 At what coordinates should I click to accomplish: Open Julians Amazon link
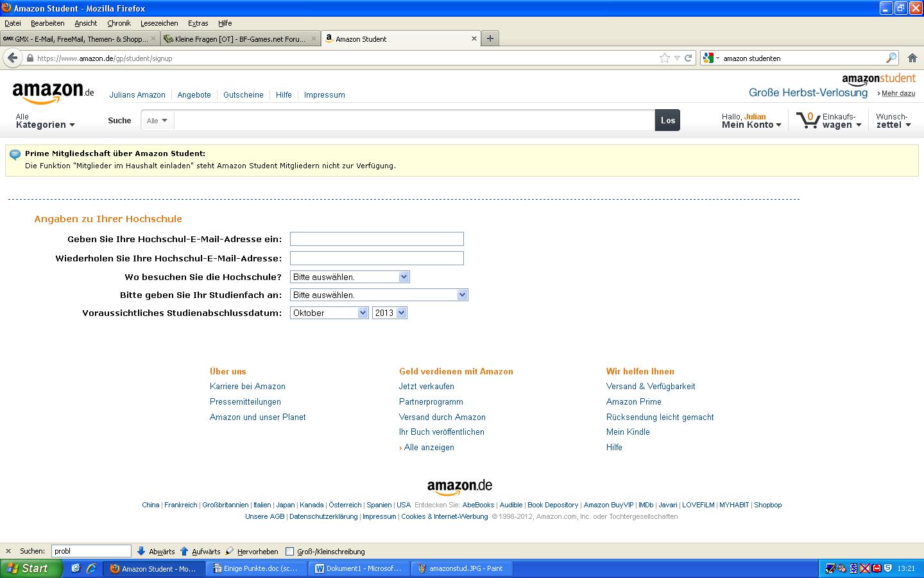[137, 94]
